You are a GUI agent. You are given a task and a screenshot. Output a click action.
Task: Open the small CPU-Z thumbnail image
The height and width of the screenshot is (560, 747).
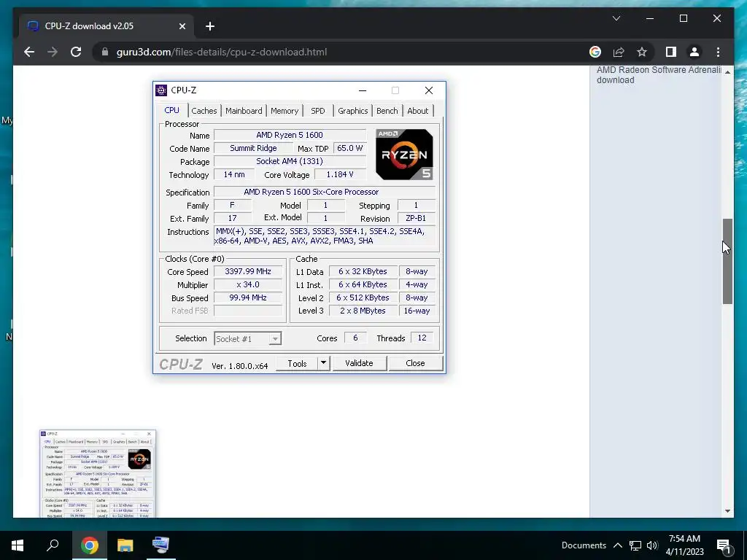point(98,473)
